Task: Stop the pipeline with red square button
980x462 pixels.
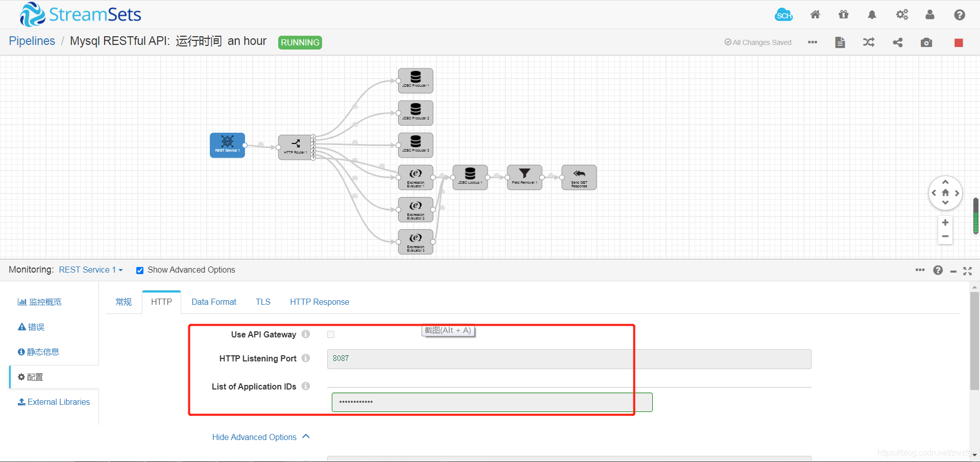Action: point(959,43)
